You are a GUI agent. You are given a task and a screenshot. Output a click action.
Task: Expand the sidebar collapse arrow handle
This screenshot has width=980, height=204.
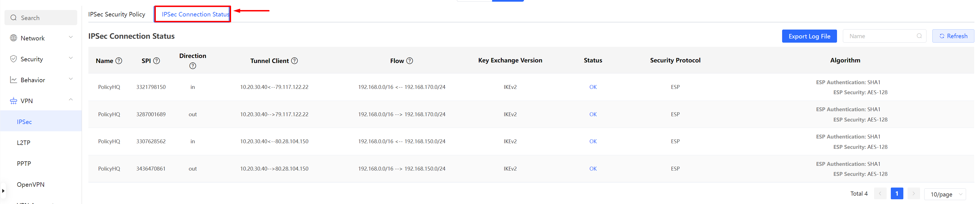(3, 191)
